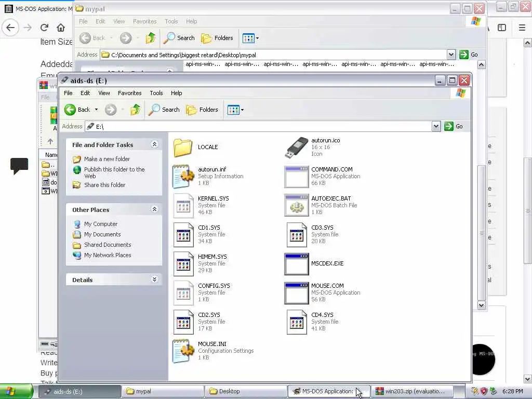Screen dimensions: 532x399
Task: Select the MOUSE.COM application icon
Action: point(296,293)
